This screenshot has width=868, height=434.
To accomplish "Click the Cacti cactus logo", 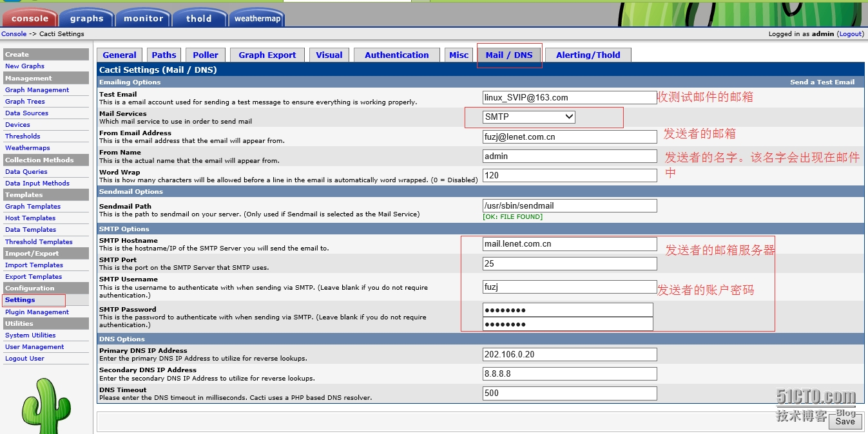I will (45, 407).
